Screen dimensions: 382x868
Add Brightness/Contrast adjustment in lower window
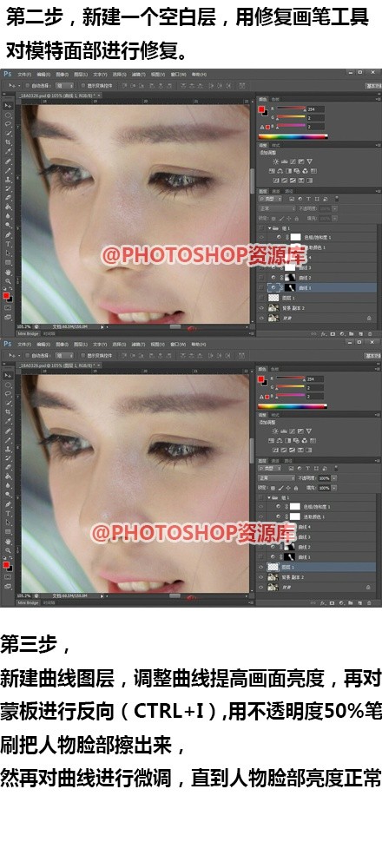pyautogui.click(x=275, y=431)
